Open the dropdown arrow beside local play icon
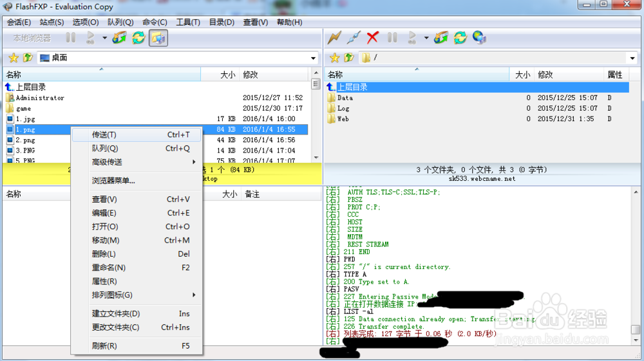 click(104, 38)
